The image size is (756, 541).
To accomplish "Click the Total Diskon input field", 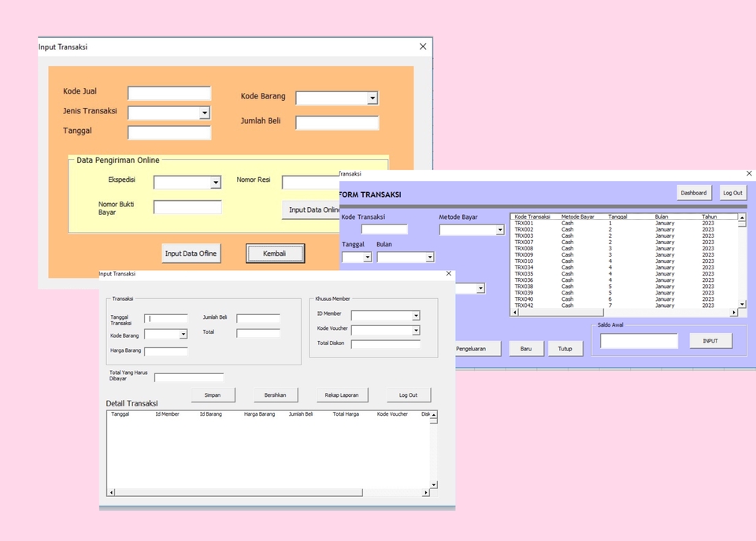I will pos(386,344).
